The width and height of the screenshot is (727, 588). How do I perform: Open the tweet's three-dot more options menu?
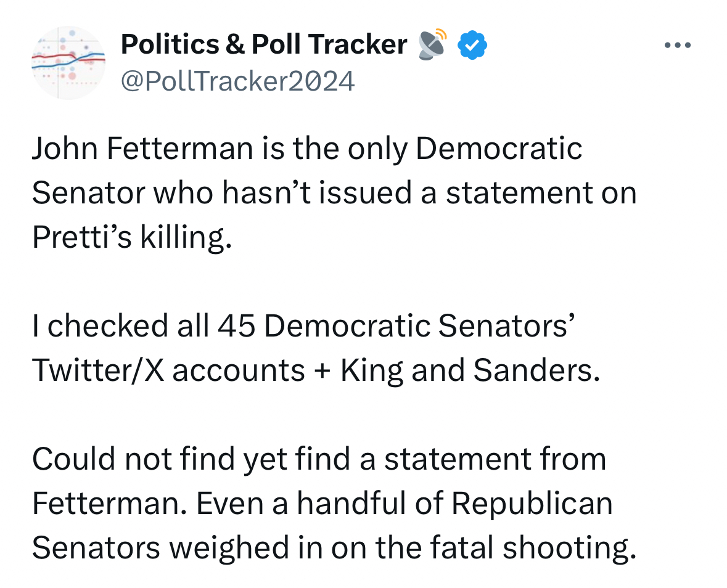coord(677,45)
